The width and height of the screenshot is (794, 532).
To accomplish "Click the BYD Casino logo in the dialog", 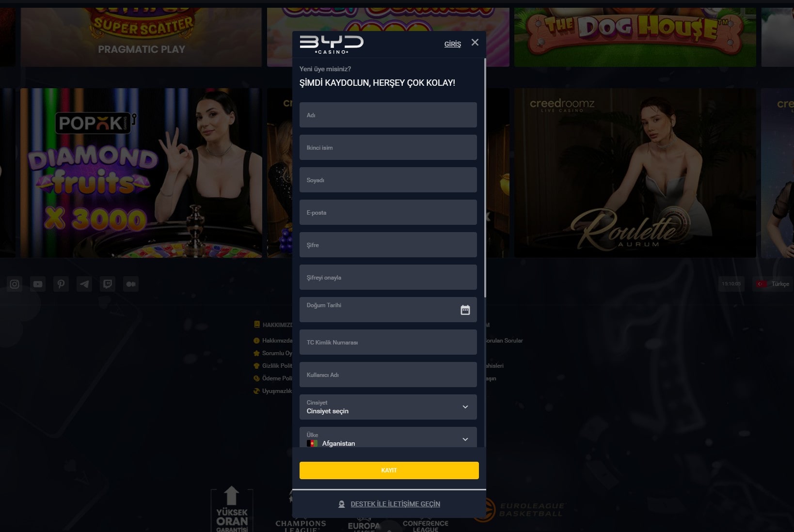I will coord(332,44).
